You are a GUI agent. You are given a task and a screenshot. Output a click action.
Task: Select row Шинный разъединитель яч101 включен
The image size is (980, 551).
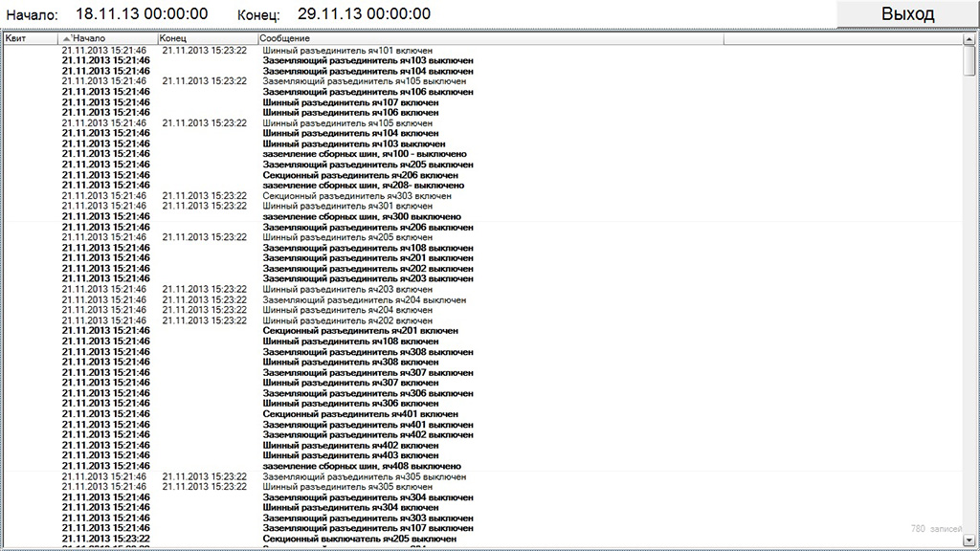pyautogui.click(x=482, y=51)
